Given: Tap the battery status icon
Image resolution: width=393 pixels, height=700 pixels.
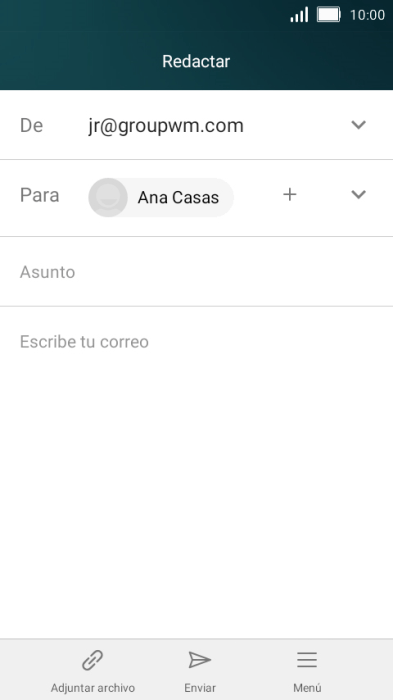Looking at the screenshot, I should point(329,15).
